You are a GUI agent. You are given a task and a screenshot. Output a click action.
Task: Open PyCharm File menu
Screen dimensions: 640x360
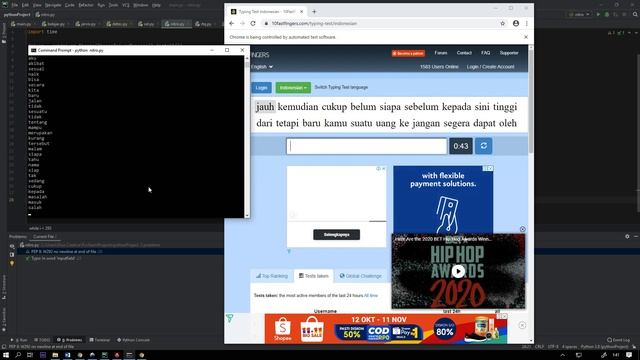click(x=15, y=5)
